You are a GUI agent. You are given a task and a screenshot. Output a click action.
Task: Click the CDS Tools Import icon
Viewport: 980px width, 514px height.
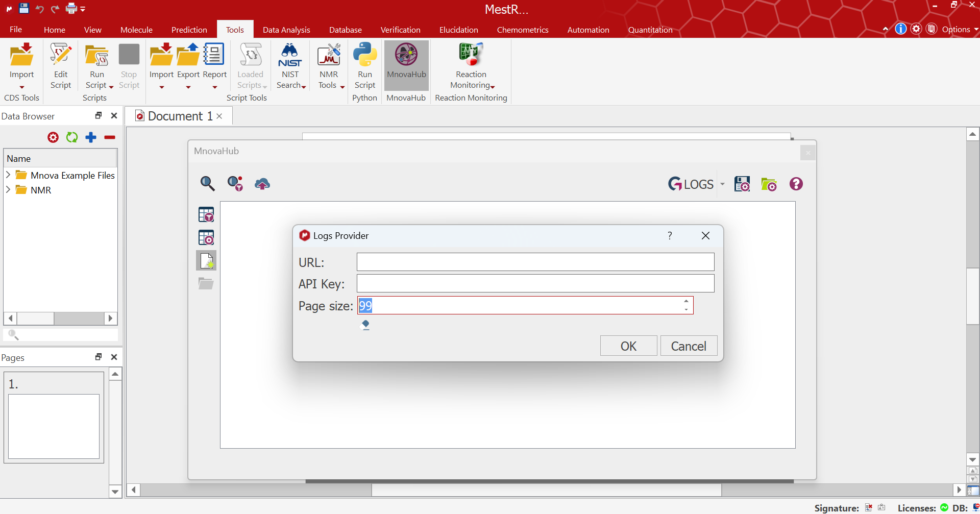pos(21,55)
